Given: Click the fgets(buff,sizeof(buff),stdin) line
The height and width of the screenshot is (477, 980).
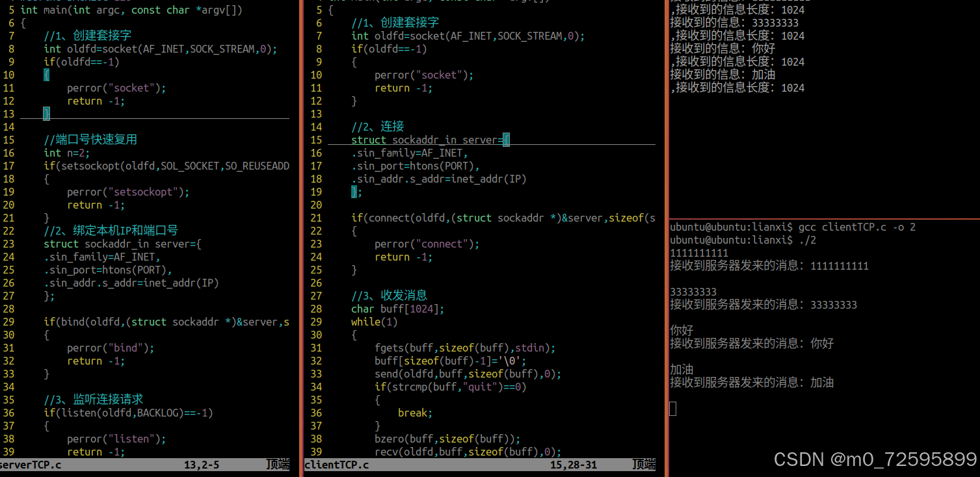Looking at the screenshot, I should [x=465, y=348].
